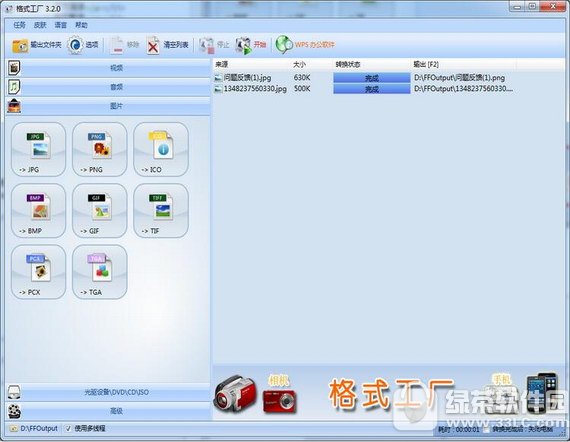Click the 完成 progress bar of 问题反馈(1).jpg
Viewport: 570px width, 442px height.
372,78
